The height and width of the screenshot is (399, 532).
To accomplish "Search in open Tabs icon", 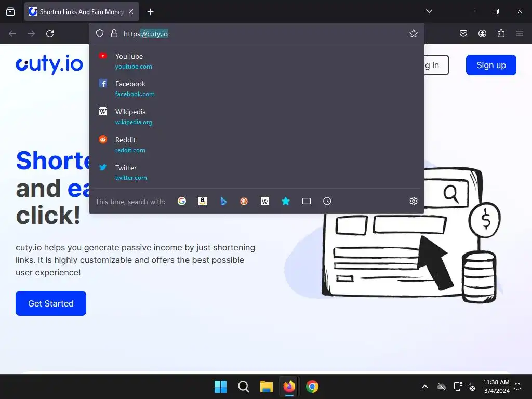I will [307, 201].
